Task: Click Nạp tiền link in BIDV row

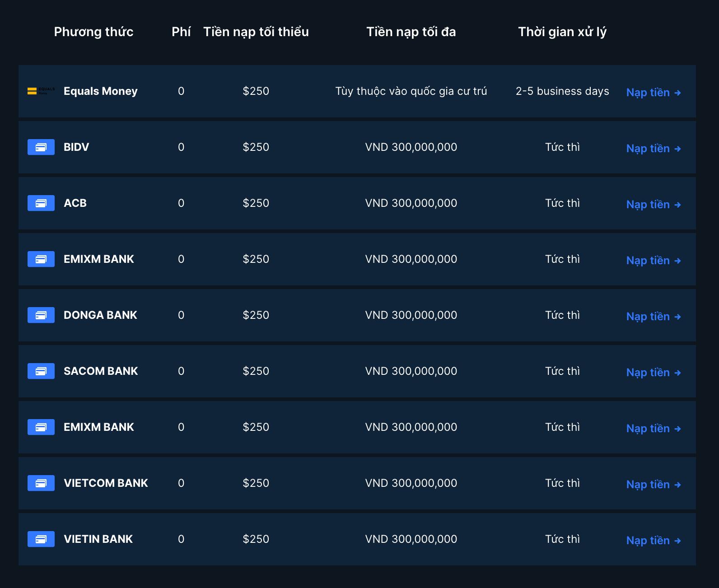Action: pyautogui.click(x=653, y=149)
